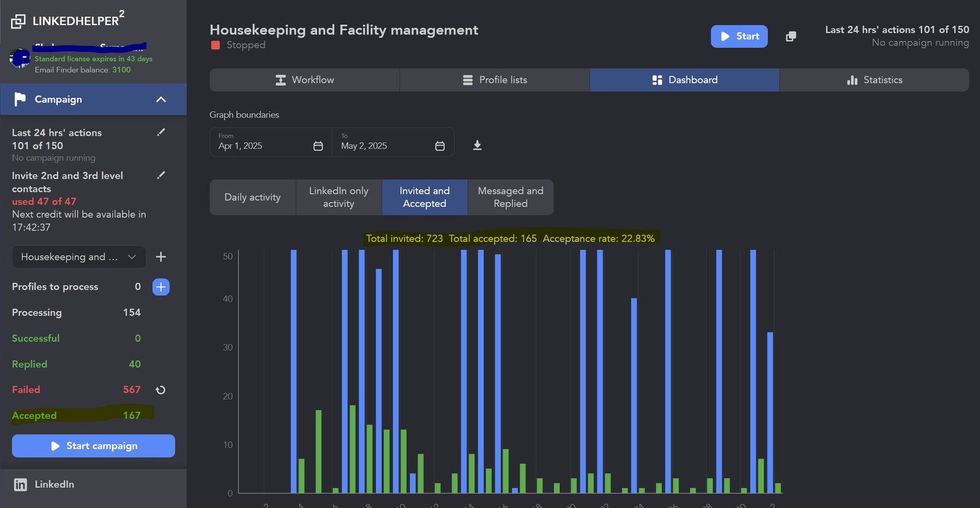This screenshot has height=508, width=980.
Task: Switch to the Workflow tab
Action: click(x=304, y=80)
